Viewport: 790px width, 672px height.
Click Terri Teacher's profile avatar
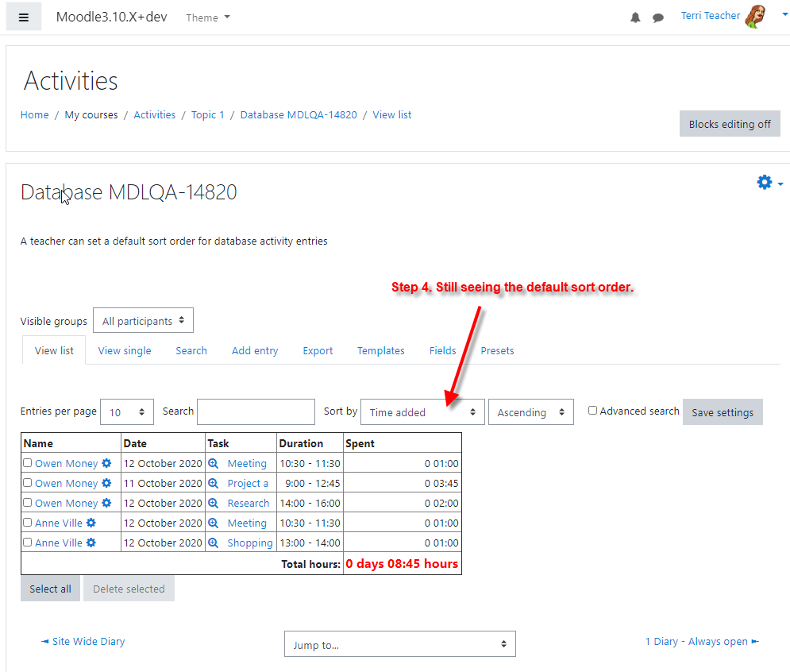pyautogui.click(x=755, y=17)
